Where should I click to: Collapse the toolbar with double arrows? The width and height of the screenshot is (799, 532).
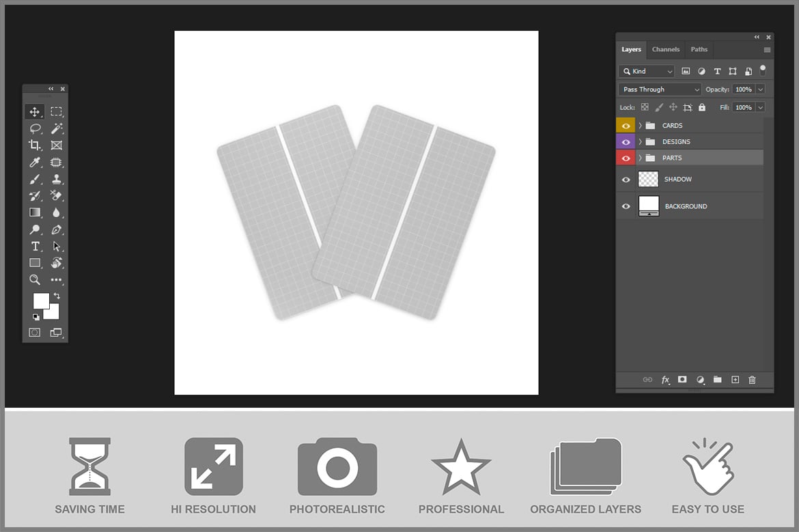(x=51, y=89)
